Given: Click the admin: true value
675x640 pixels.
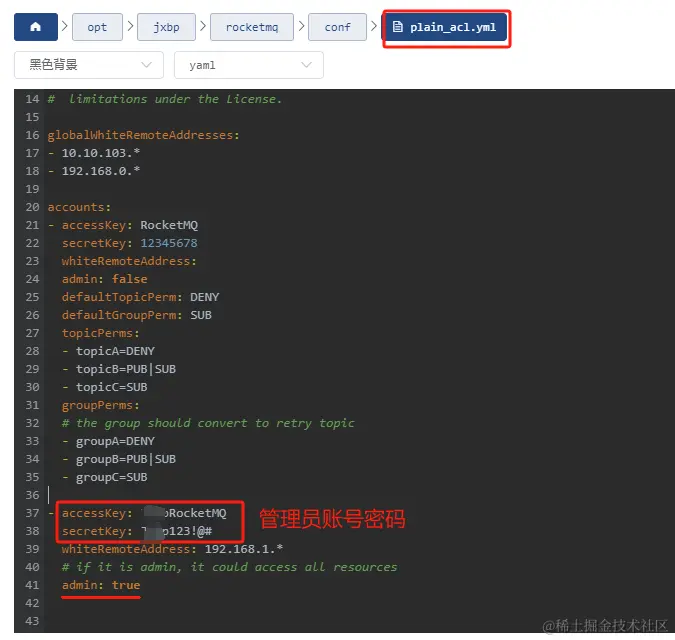Looking at the screenshot, I should (x=126, y=585).
